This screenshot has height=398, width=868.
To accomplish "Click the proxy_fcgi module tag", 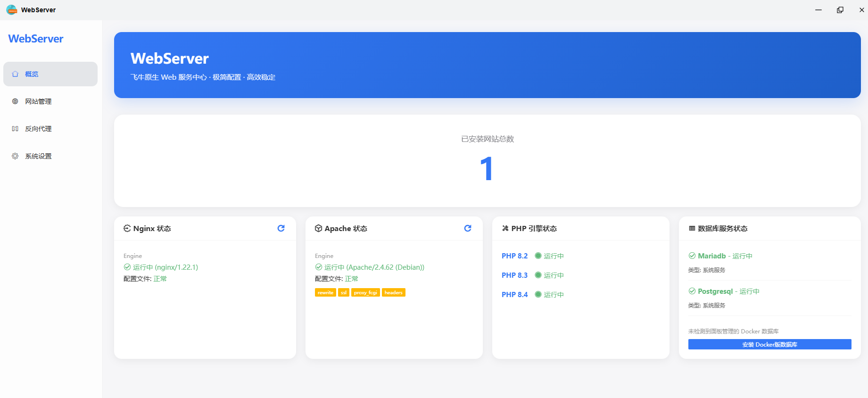I will tap(365, 292).
